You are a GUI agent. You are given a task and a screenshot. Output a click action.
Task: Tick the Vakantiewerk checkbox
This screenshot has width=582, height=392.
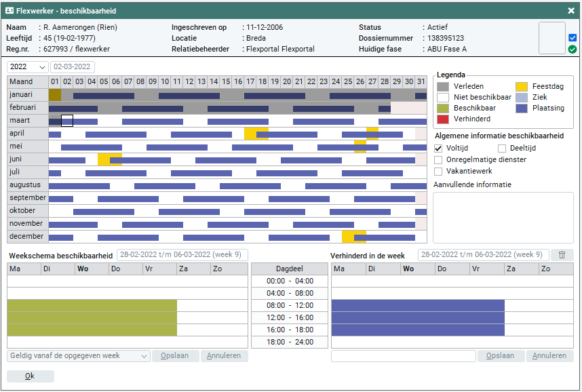point(438,172)
